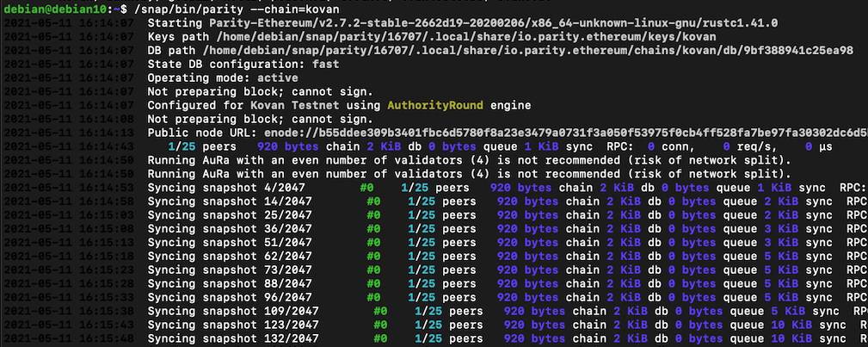The image size is (868, 347).
Task: Click the command '/snap/bin/parity --chain=kovan'
Action: [237, 9]
